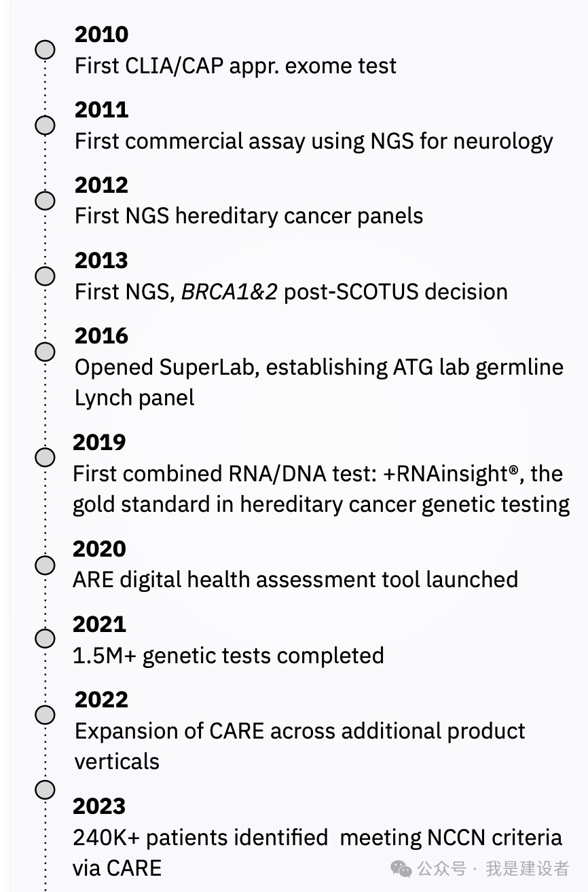
Task: Click the 2016 timeline marker circle
Action: [45, 352]
